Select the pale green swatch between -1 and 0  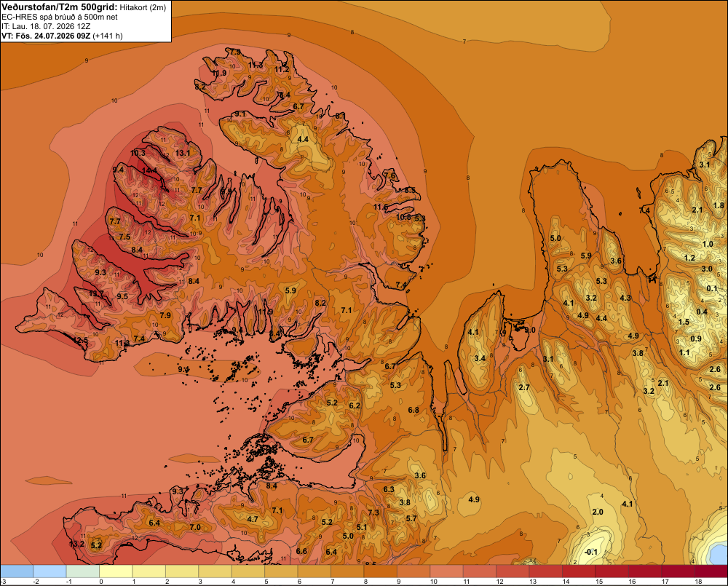click(x=83, y=571)
